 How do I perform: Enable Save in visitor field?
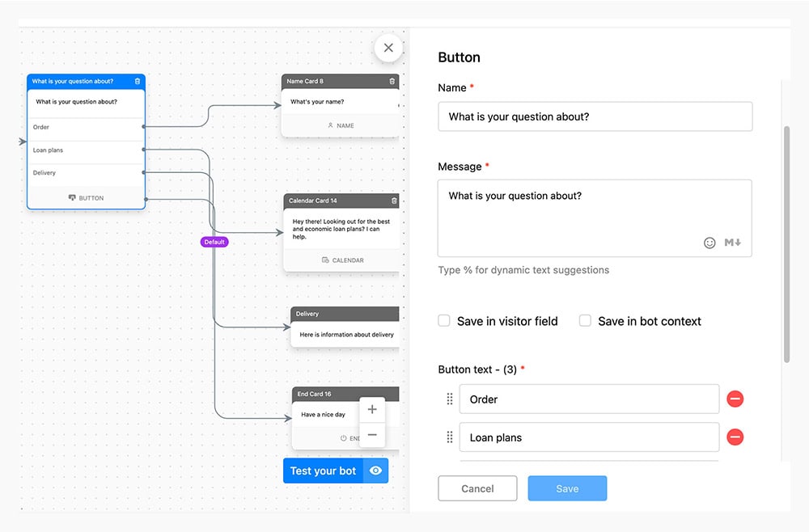click(x=443, y=321)
